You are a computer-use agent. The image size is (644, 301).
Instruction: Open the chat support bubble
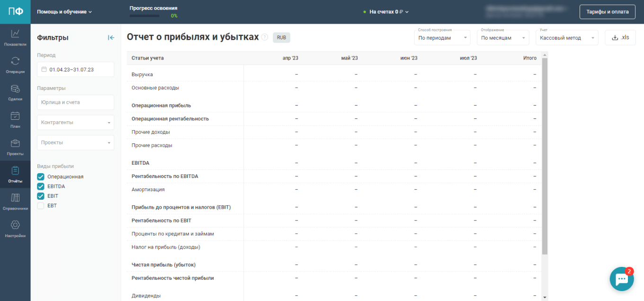[621, 279]
